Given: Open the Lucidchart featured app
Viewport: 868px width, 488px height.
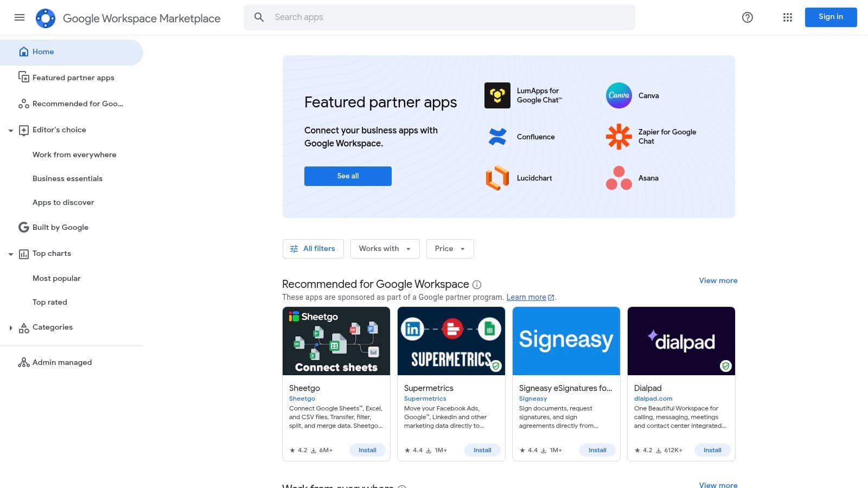Looking at the screenshot, I should click(x=497, y=178).
